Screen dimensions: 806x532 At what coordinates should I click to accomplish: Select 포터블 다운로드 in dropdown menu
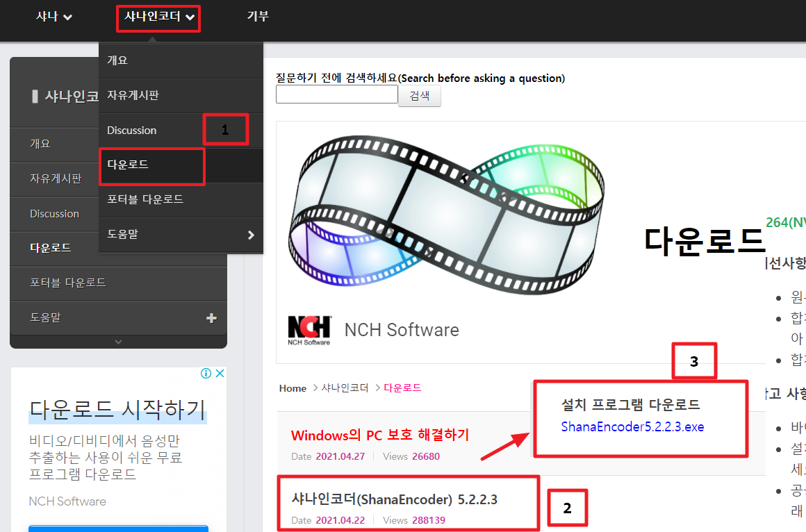coord(145,199)
